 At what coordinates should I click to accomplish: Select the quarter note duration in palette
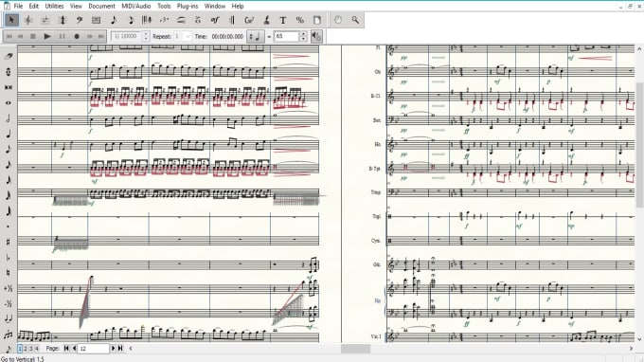pyautogui.click(x=9, y=134)
